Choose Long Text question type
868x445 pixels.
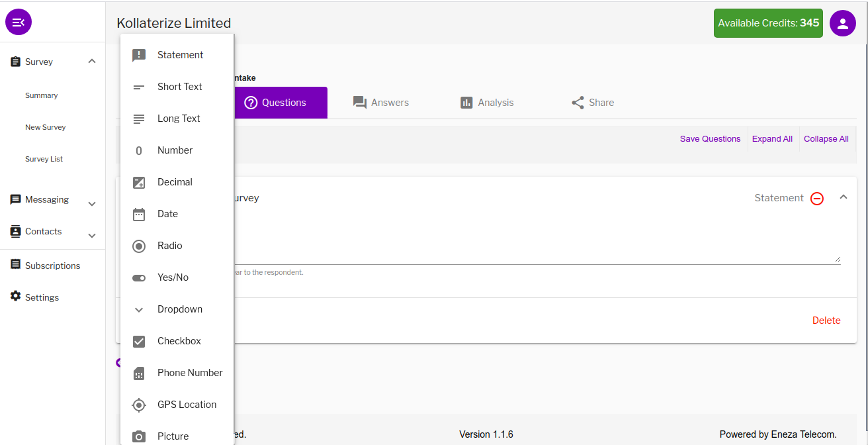tap(177, 119)
